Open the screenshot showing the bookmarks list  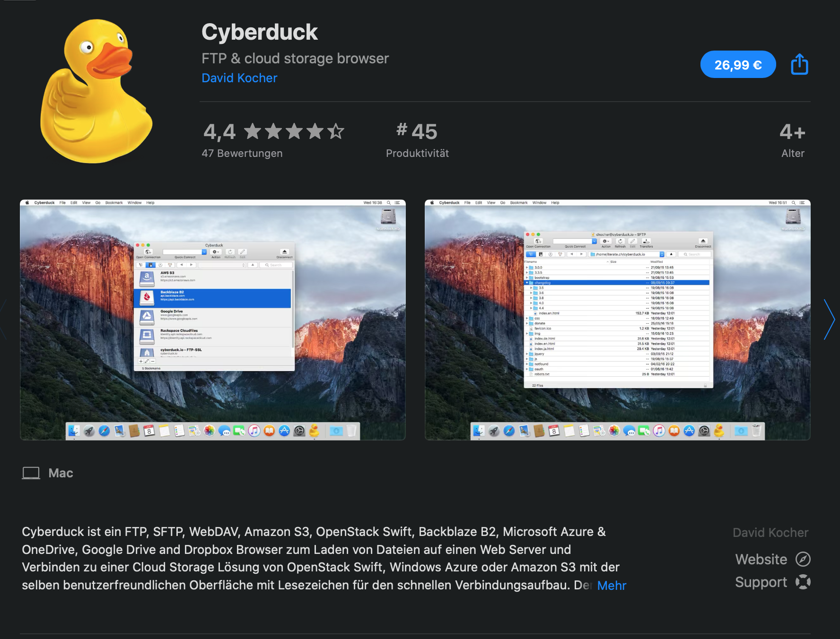[213, 320]
